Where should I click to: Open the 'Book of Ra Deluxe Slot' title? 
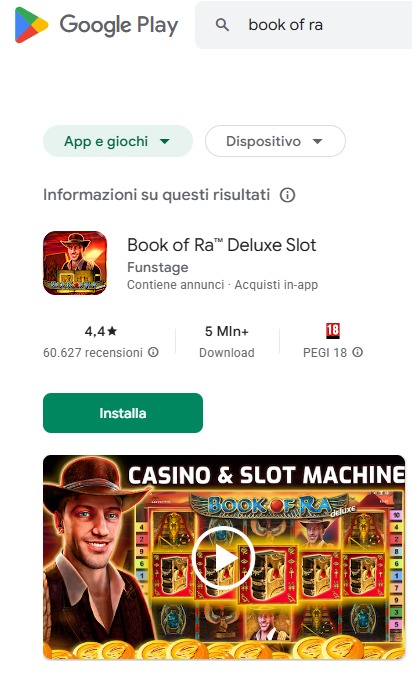221,245
